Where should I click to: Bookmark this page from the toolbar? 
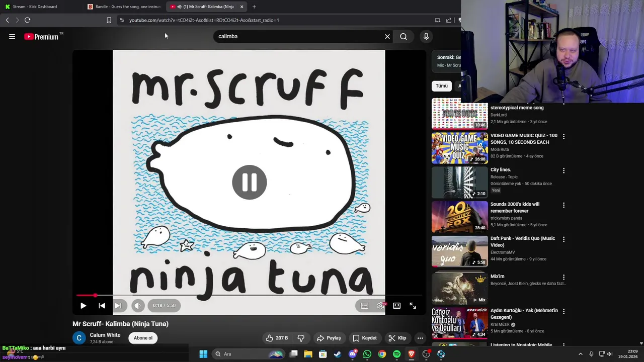coord(109,20)
